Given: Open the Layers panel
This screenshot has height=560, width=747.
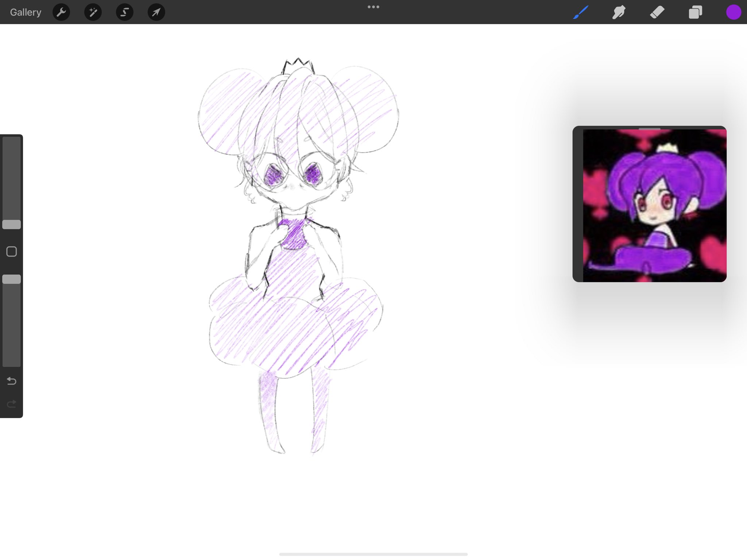Looking at the screenshot, I should [x=695, y=12].
